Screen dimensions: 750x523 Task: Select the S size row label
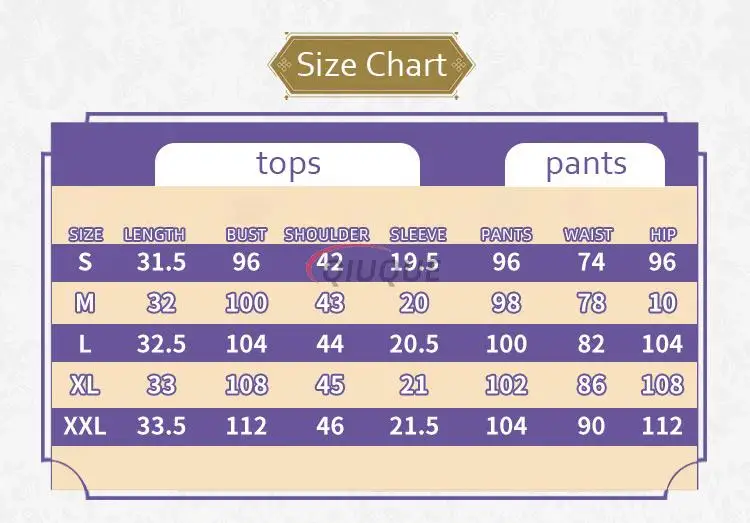click(85, 262)
